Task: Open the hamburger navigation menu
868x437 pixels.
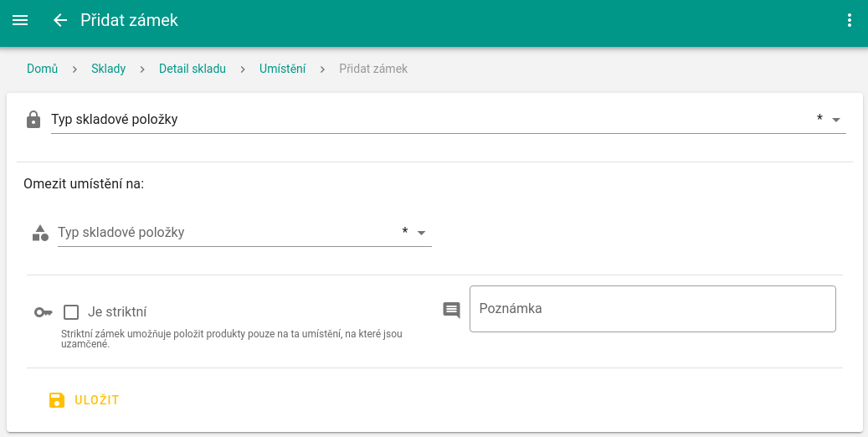Action: 20,20
